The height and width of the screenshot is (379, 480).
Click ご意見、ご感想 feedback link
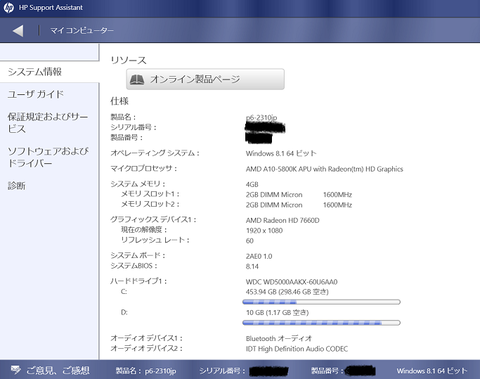(58, 370)
